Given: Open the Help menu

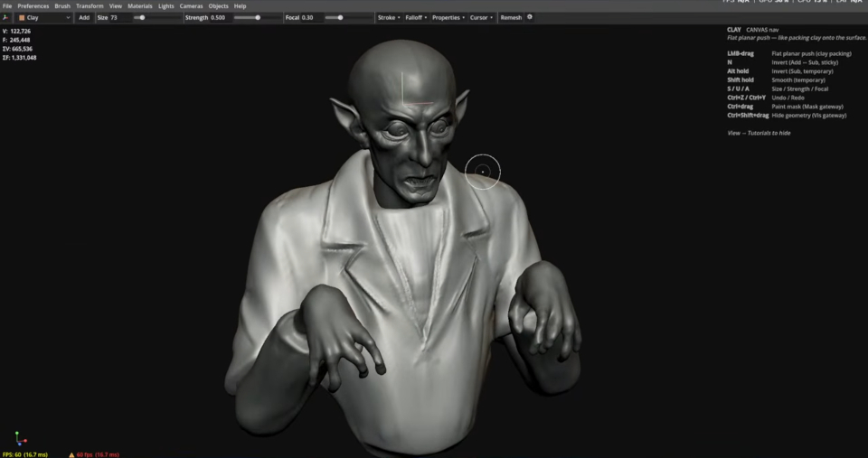Looking at the screenshot, I should click(240, 6).
